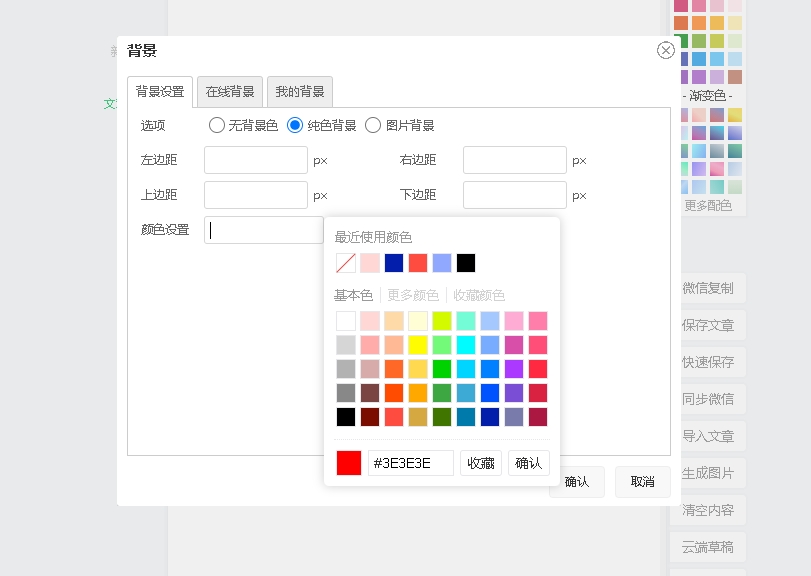
Task: Open the 收藏颜色 color section
Action: 478,295
